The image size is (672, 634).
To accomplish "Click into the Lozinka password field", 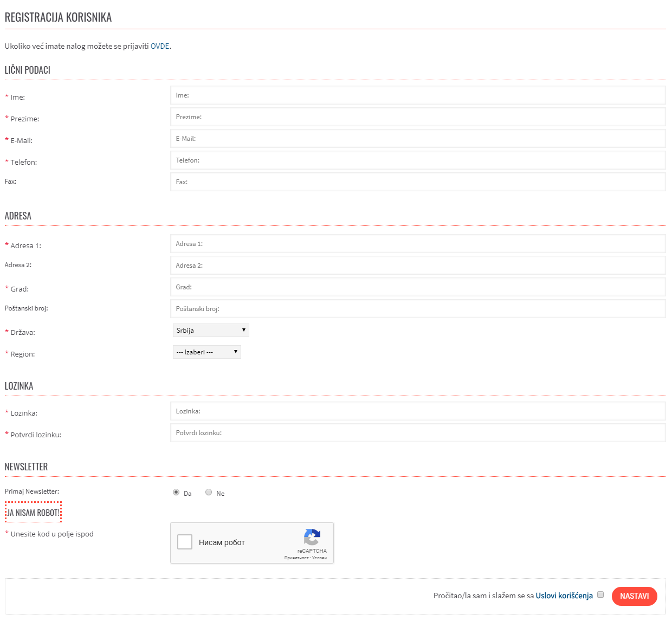I will [417, 411].
